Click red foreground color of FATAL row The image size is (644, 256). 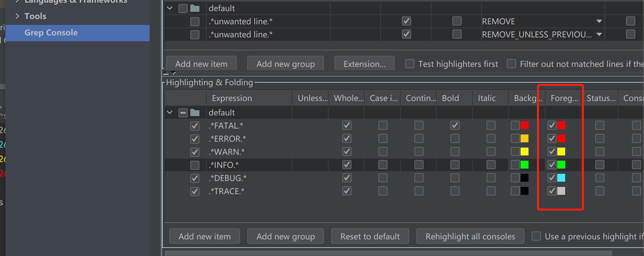pos(561,125)
